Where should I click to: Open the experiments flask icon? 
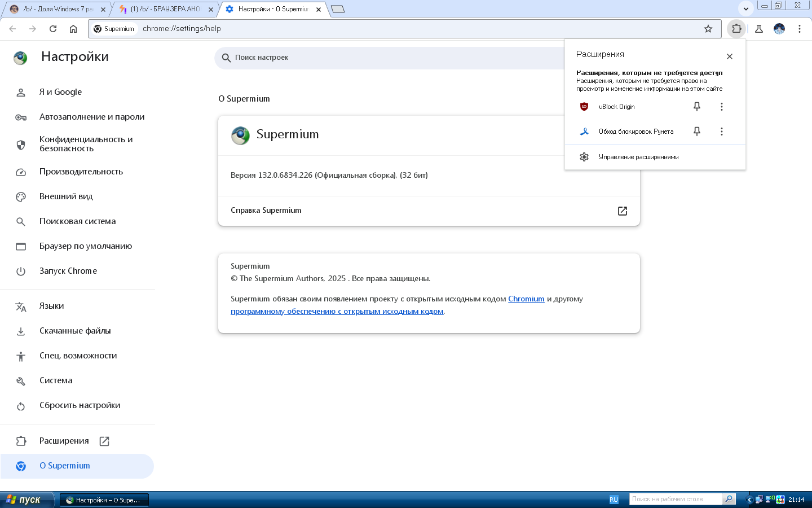coord(759,29)
